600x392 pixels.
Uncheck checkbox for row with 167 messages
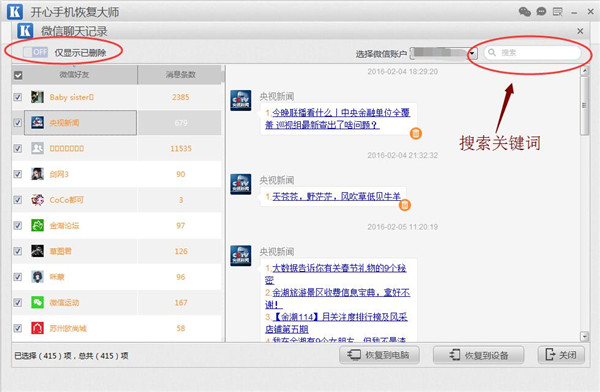point(18,302)
